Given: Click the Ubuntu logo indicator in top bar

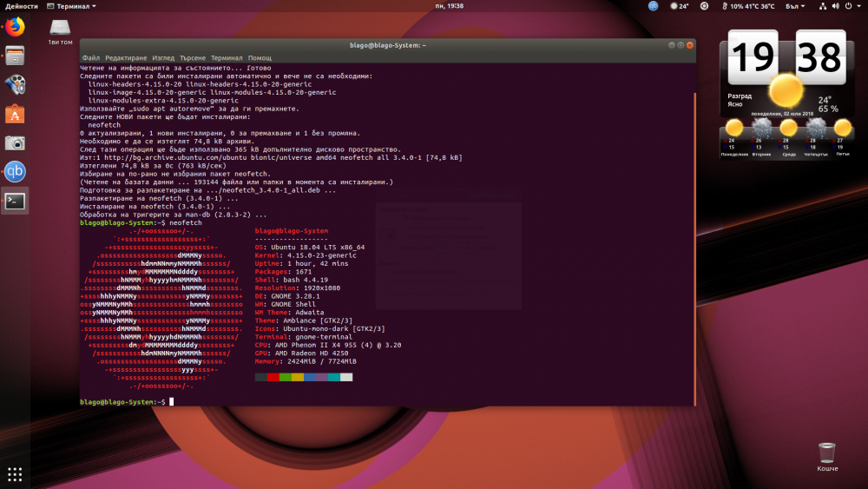Looking at the screenshot, I should [704, 6].
